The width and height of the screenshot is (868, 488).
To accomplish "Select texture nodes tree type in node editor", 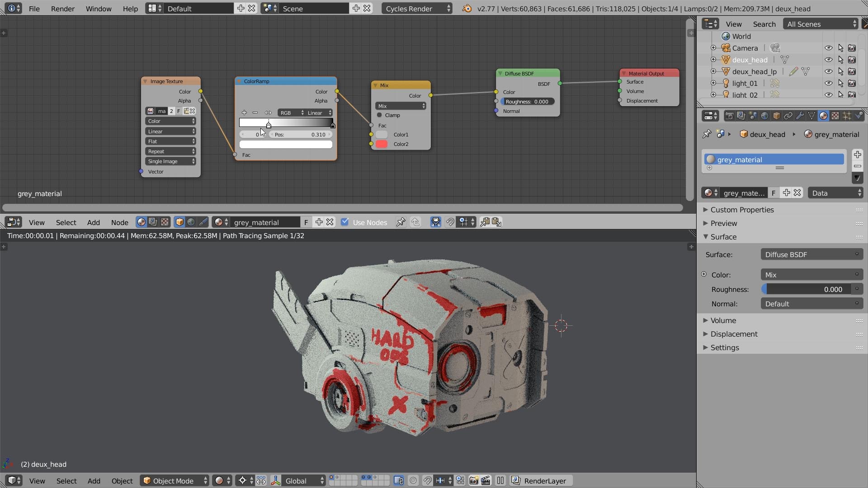I will coord(165,222).
